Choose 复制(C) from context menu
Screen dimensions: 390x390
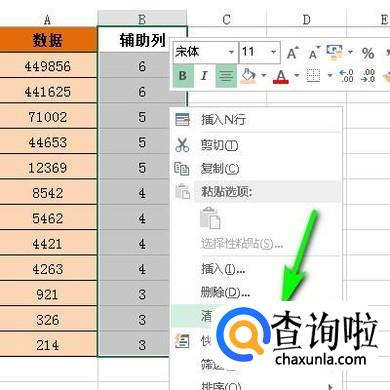(220, 169)
